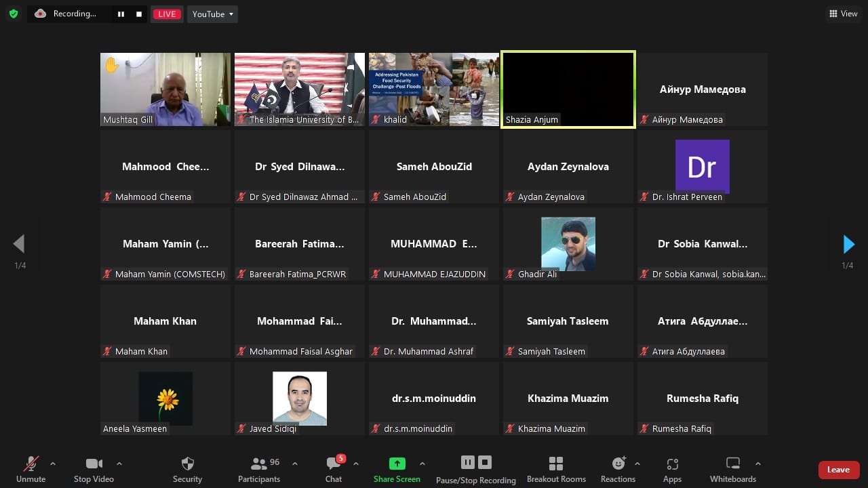Open the Apps panel

672,469
